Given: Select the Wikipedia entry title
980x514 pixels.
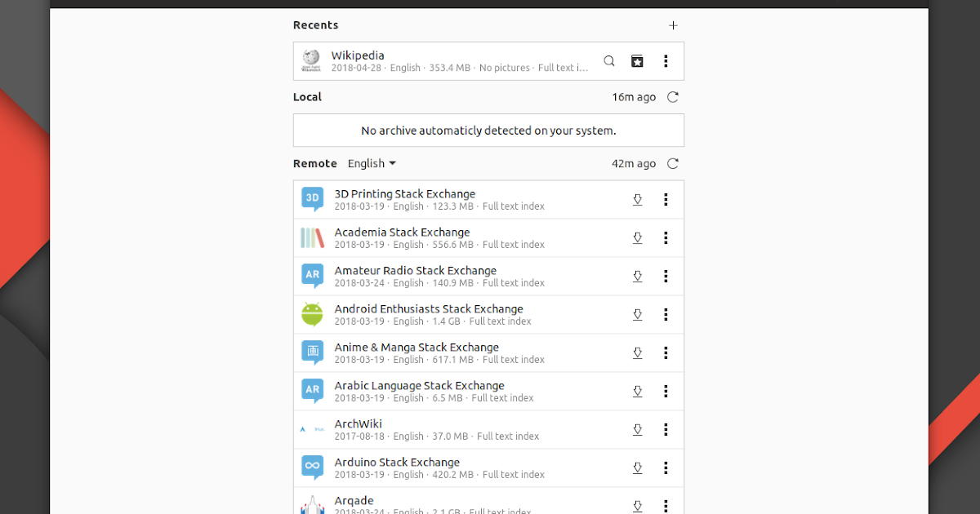Looking at the screenshot, I should click(x=358, y=55).
